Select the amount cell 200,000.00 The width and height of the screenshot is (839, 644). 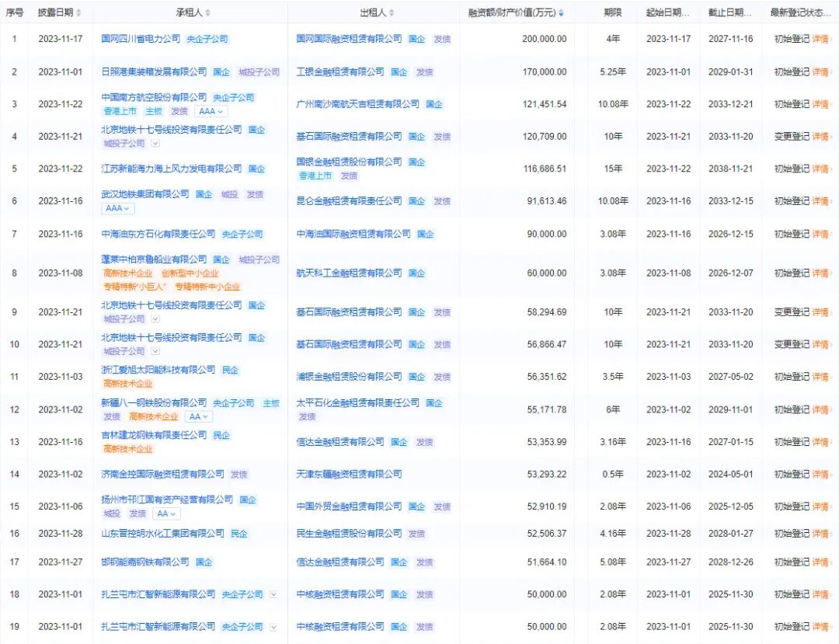(544, 39)
